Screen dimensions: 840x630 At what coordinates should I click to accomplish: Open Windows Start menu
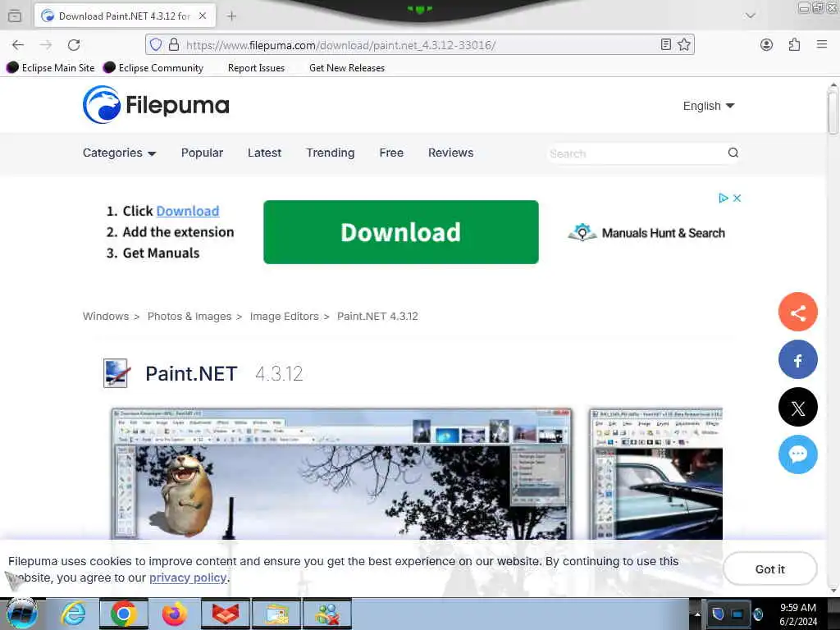pos(22,614)
